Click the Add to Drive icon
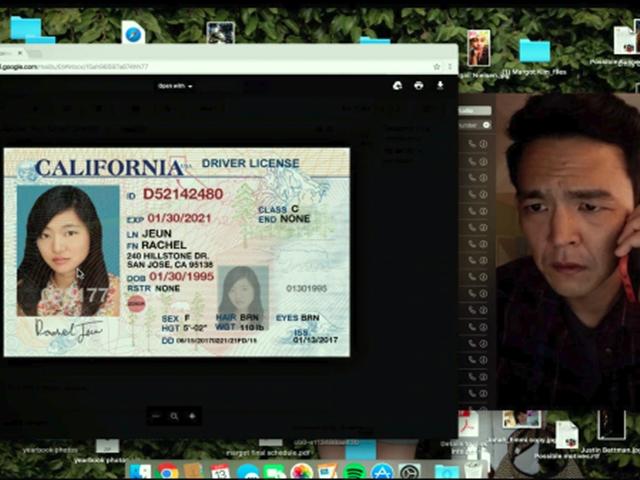Image resolution: width=640 pixels, height=480 pixels. point(397,85)
